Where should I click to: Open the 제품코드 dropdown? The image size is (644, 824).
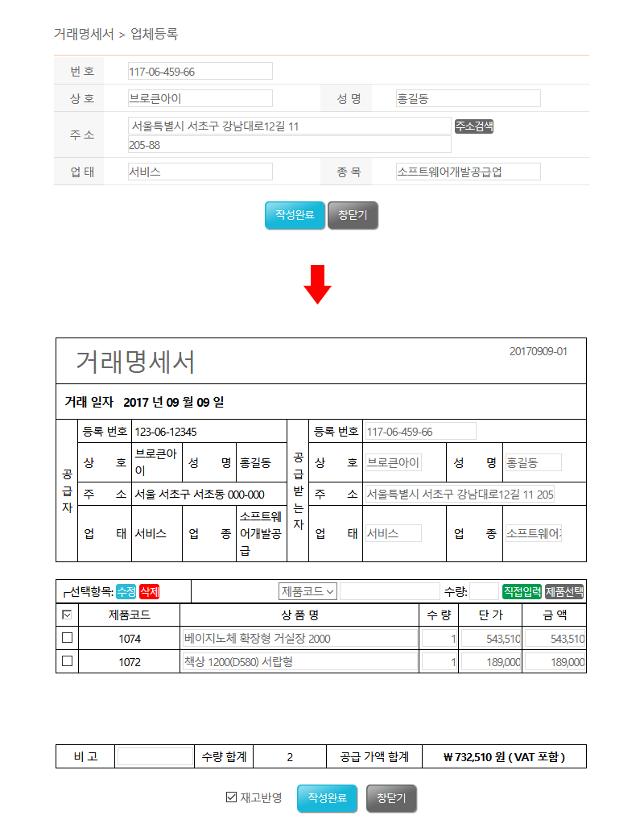click(308, 591)
